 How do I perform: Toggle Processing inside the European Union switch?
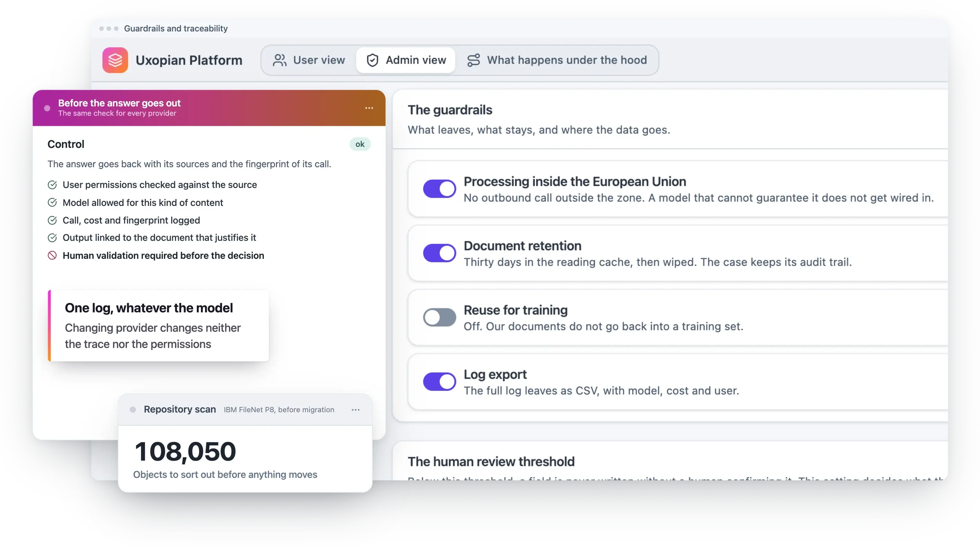440,189
